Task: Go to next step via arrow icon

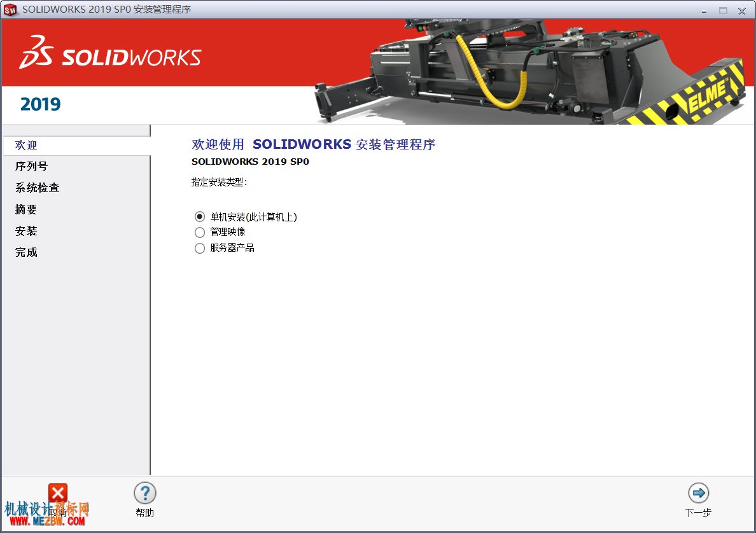Action: [698, 493]
